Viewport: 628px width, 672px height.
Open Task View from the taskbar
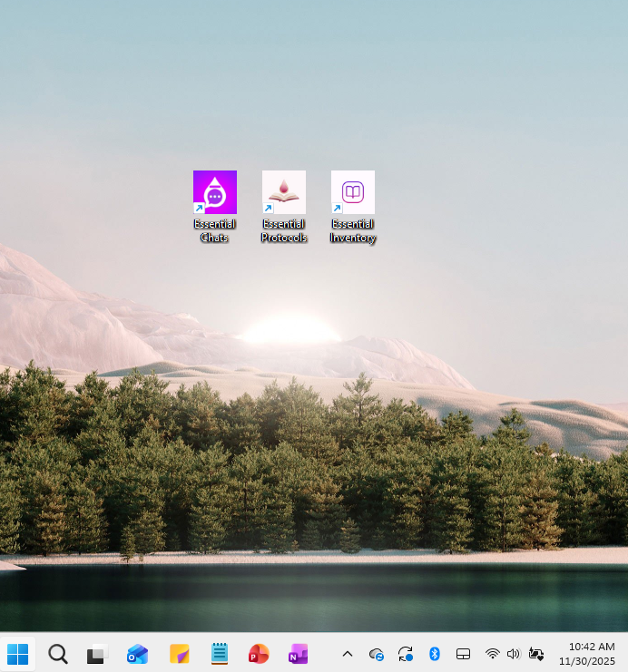point(97,654)
